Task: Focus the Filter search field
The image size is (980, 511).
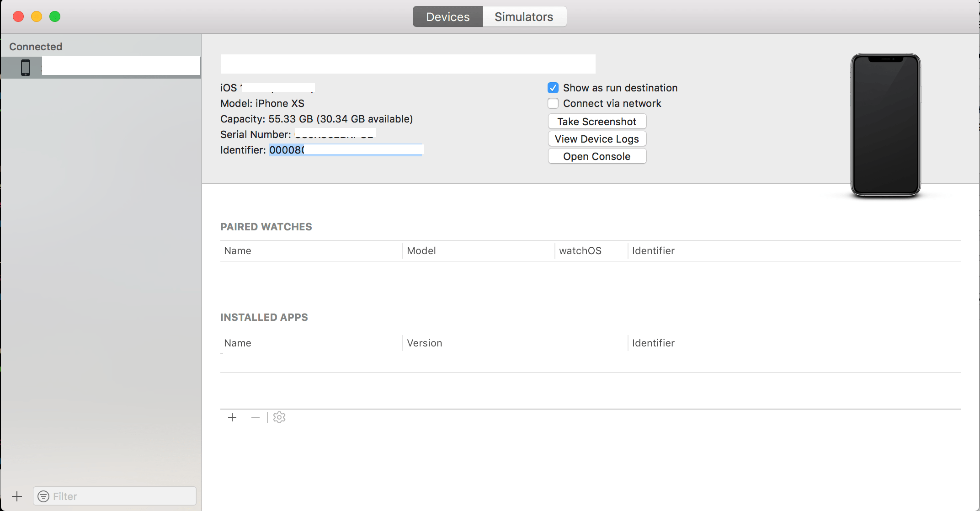Action: click(115, 496)
